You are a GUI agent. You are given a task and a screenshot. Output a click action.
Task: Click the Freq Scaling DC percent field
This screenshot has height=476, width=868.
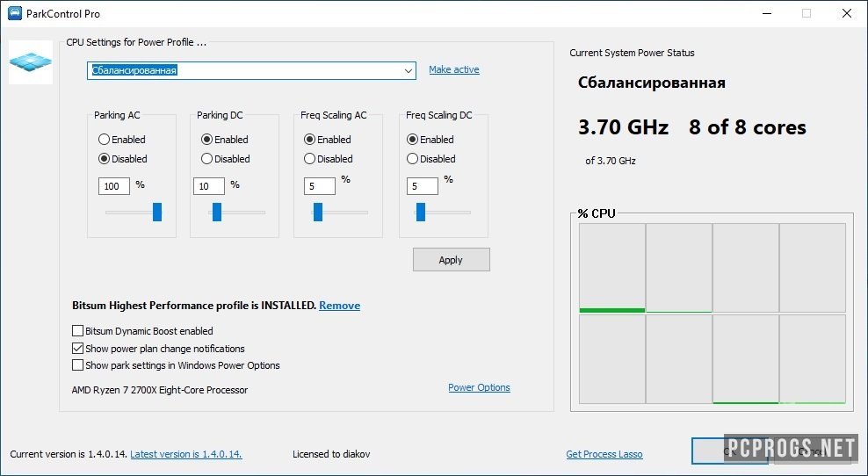pos(423,186)
